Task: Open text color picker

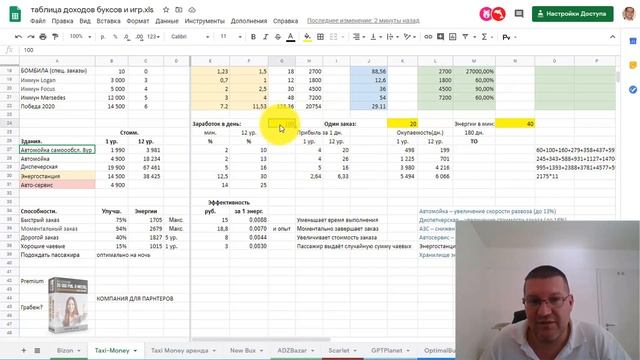Action: (291, 37)
